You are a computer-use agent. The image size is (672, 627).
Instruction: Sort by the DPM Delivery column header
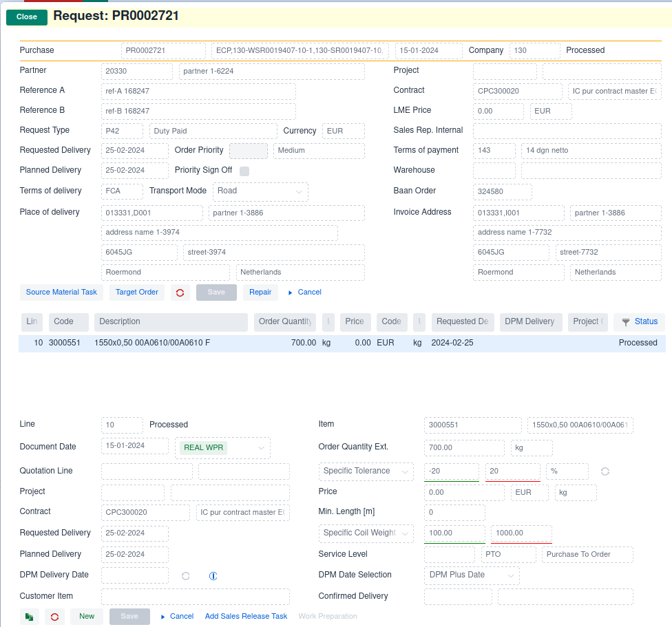531,322
